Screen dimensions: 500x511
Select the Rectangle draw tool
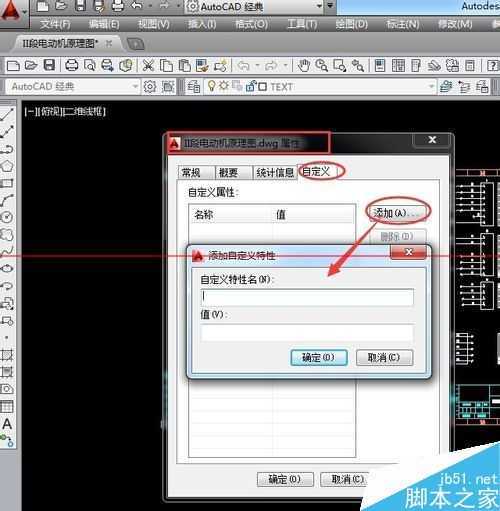[x=7, y=183]
